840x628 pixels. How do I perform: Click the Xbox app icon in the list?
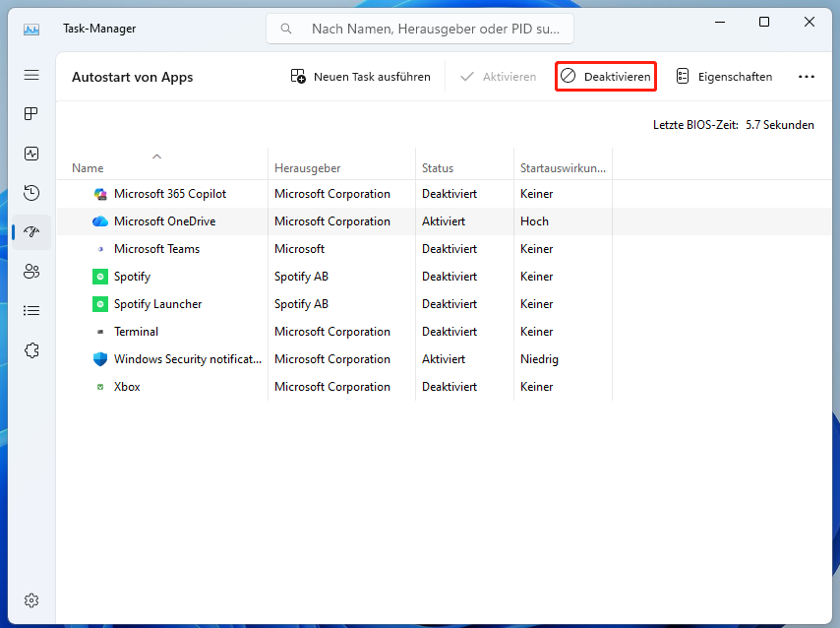click(98, 386)
